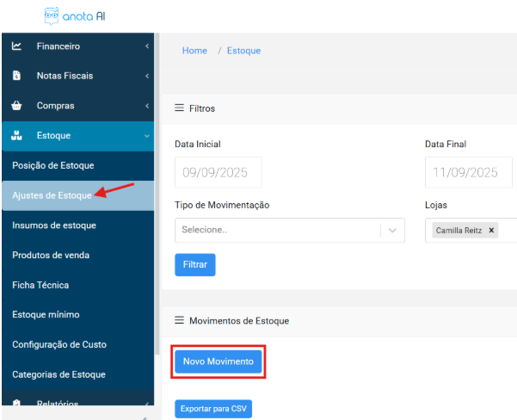The image size is (517, 420).
Task: Export movements using Exportar para CSV
Action: coord(213,409)
